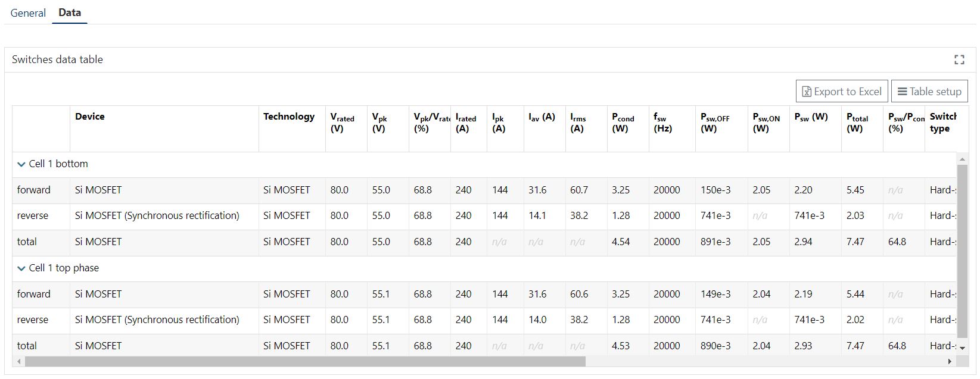Select the reverse row under Cell 1 top phase
The width and height of the screenshot is (980, 379).
point(33,320)
